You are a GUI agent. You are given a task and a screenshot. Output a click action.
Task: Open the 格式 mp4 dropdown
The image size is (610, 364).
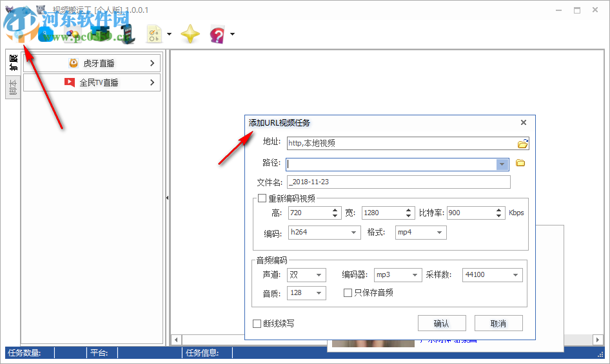(439, 233)
